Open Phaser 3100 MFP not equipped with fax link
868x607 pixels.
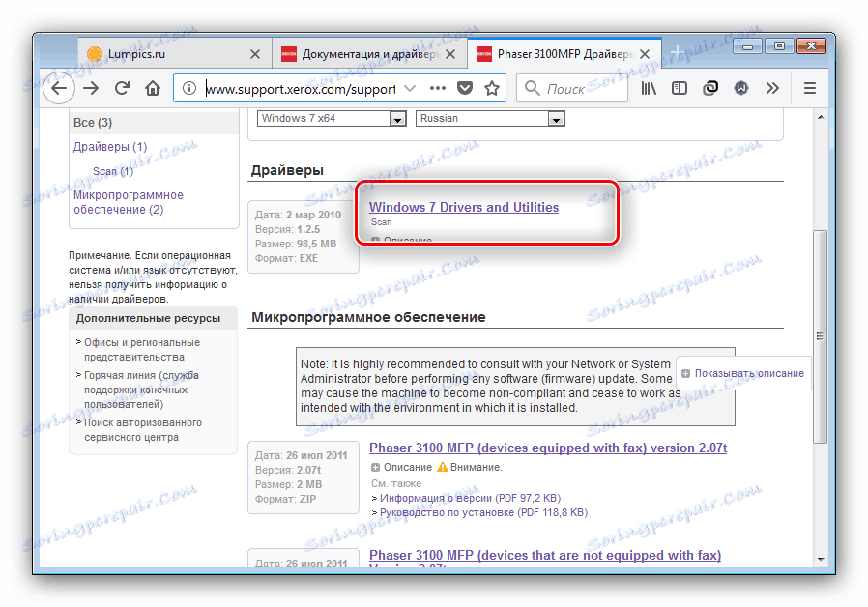[545, 555]
